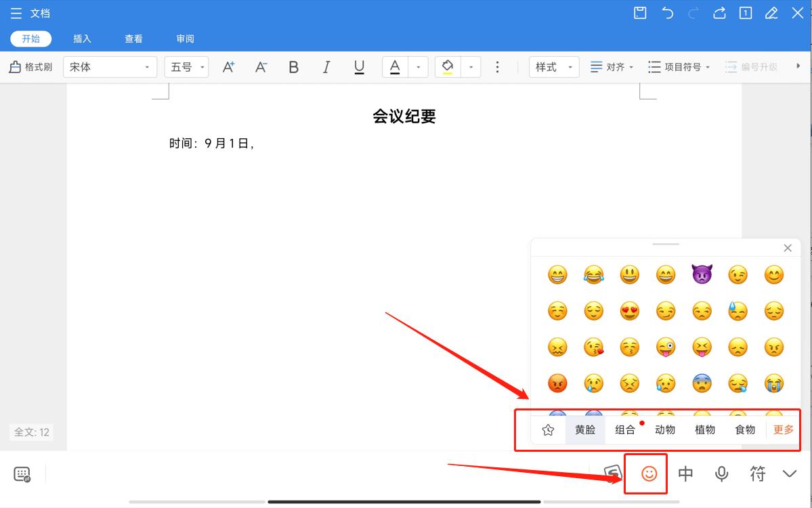Screen dimensions: 812x508
Task: Open the emoji picker with the smiley icon
Action: coord(645,474)
